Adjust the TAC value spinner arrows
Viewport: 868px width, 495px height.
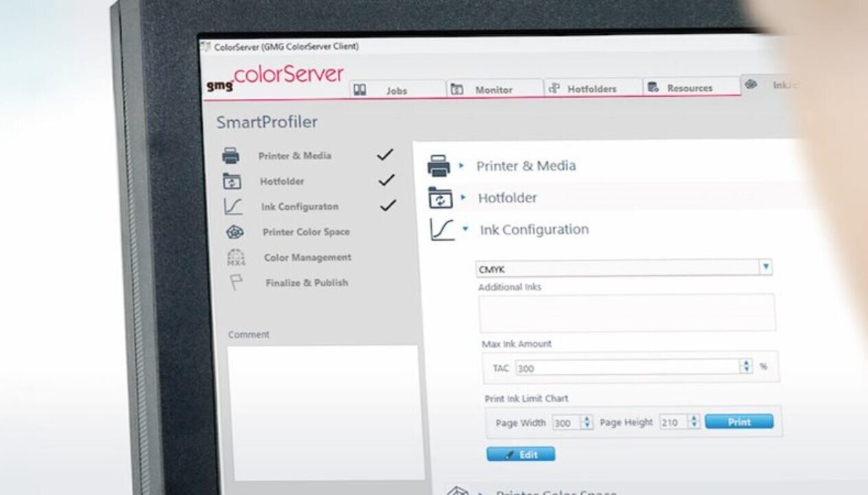(746, 367)
